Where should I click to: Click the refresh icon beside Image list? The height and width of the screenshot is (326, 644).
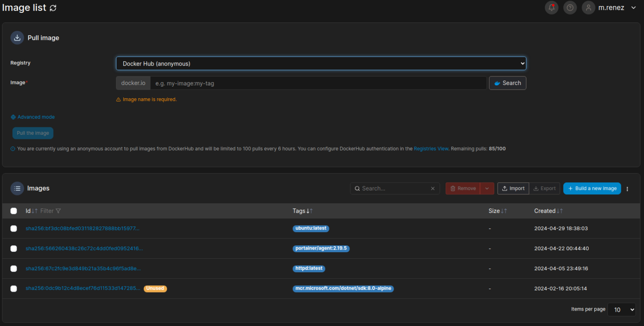click(x=53, y=8)
